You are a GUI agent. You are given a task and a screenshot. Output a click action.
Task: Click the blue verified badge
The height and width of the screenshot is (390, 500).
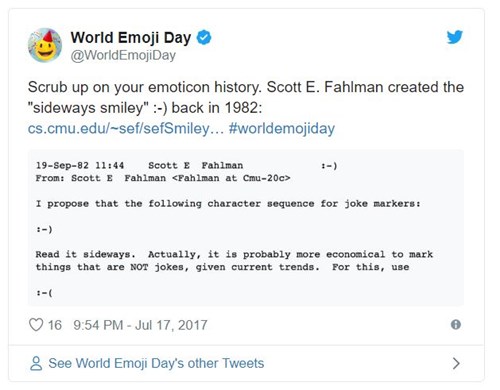click(204, 37)
